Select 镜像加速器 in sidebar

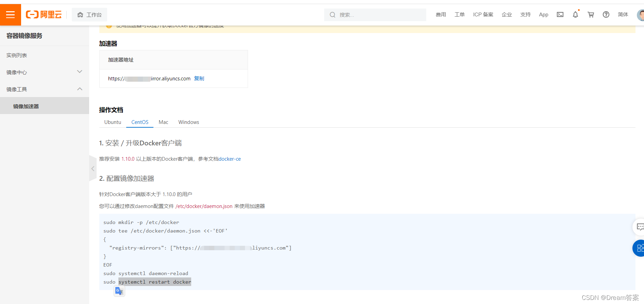click(45, 106)
